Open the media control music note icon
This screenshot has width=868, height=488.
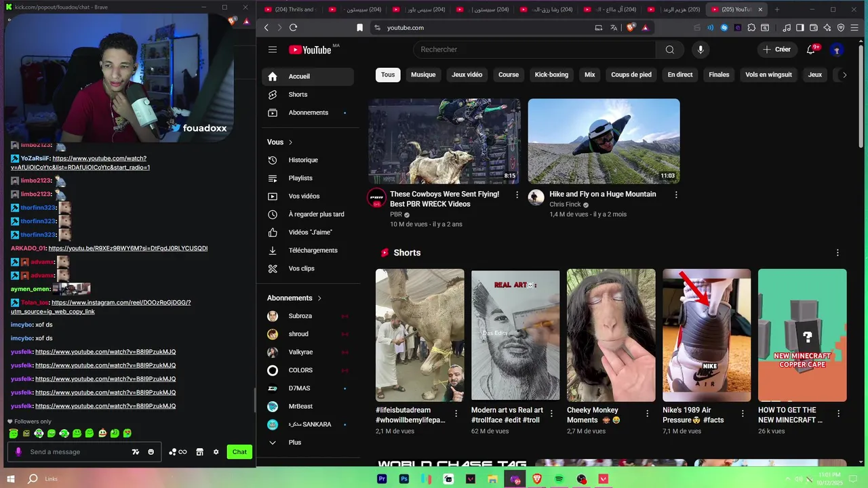point(787,28)
